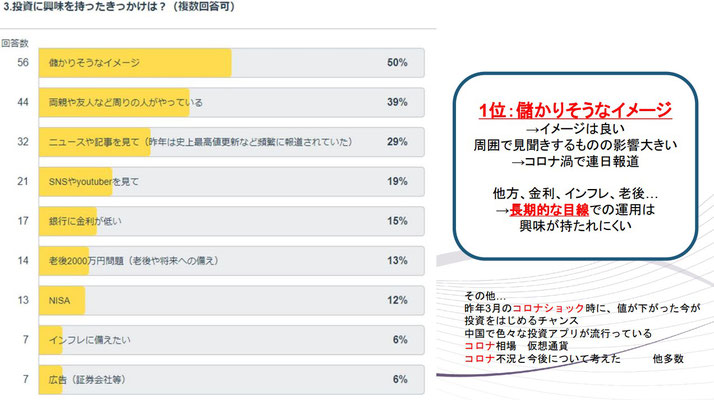The image size is (714, 400).
Task: Click the ニュースや記事を見て survey bar
Action: 231,142
